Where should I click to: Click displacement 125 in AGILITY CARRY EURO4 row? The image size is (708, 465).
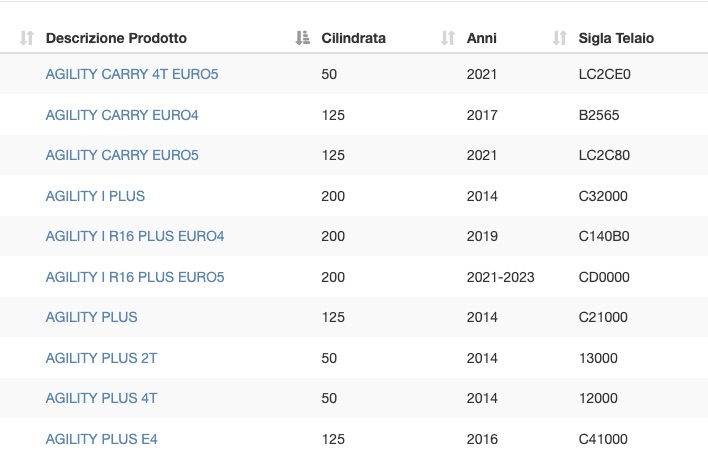click(333, 115)
